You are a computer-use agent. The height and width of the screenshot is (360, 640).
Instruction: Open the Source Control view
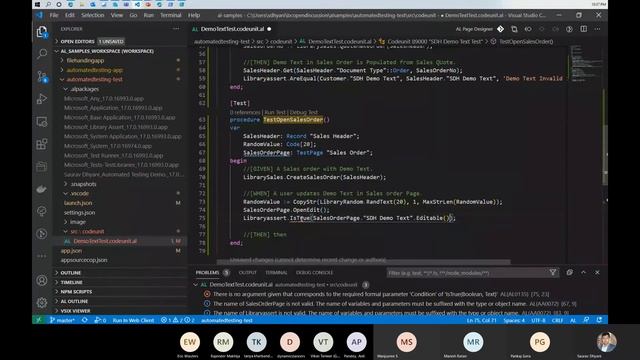pos(42,76)
